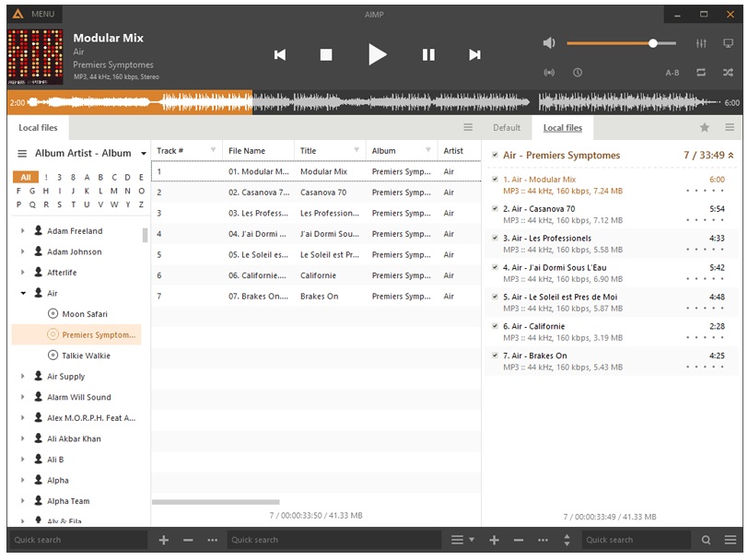This screenshot has height=560, width=748.
Task: Select the Moon Safari album
Action: 85,314
